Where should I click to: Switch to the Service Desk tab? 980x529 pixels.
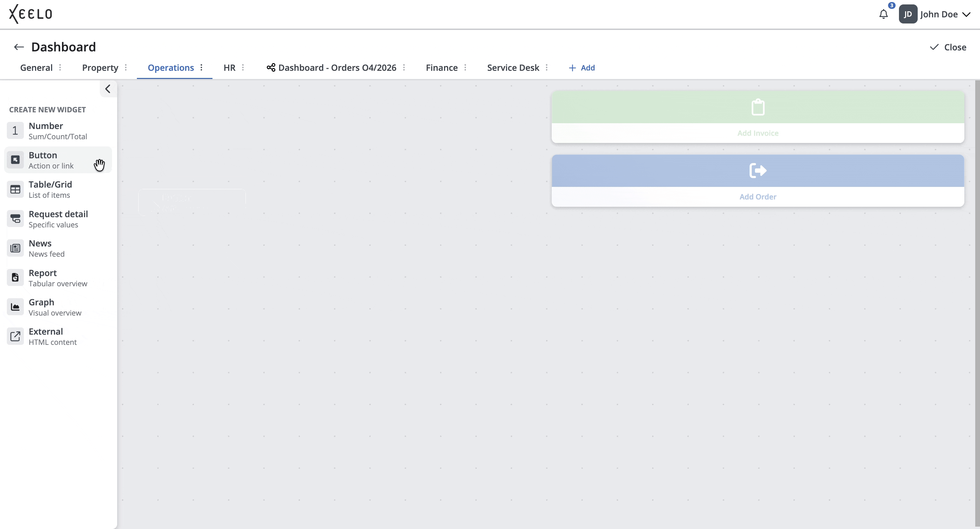click(x=513, y=68)
